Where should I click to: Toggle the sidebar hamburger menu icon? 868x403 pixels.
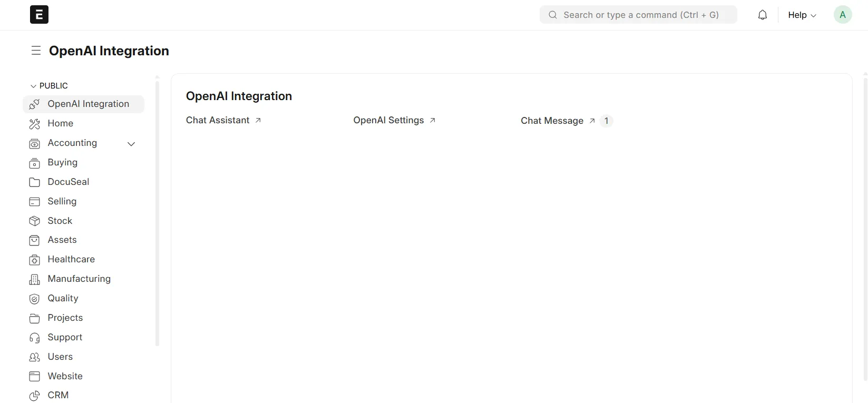[36, 51]
